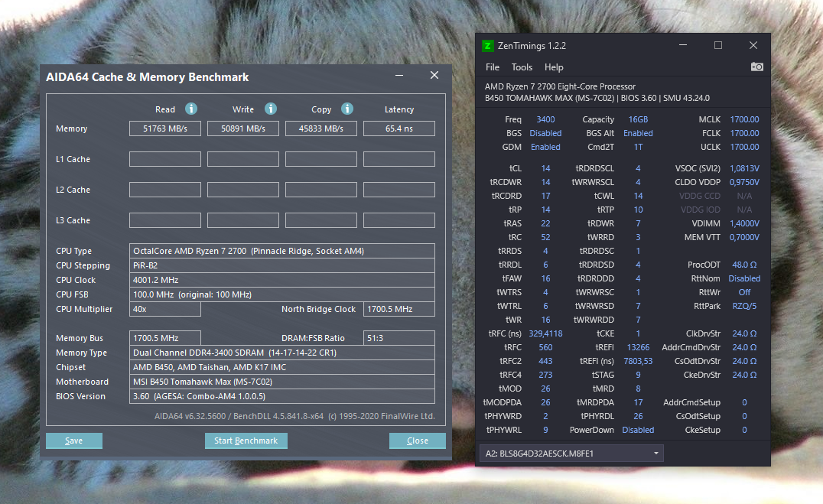Viewport: 823px width, 504px height.
Task: Click the empty L2 Cache Write field
Action: point(243,190)
